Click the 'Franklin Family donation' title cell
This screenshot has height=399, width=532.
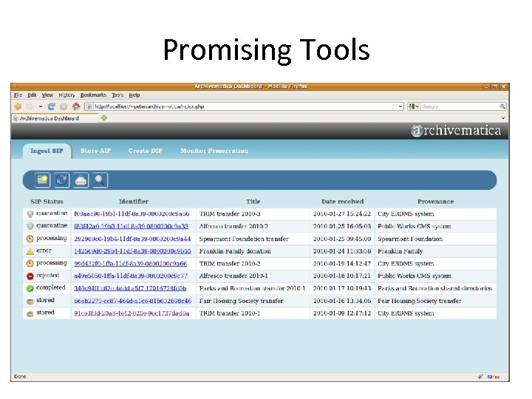[x=253, y=251]
